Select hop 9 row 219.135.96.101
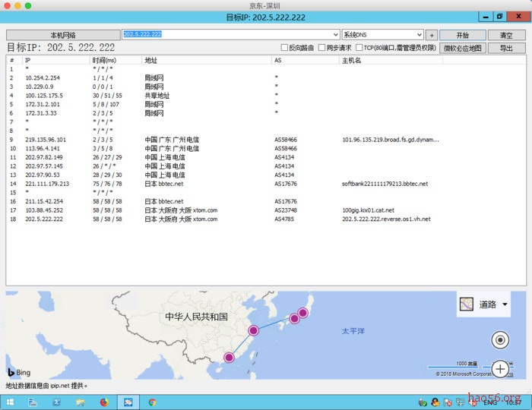 pyautogui.click(x=266, y=140)
